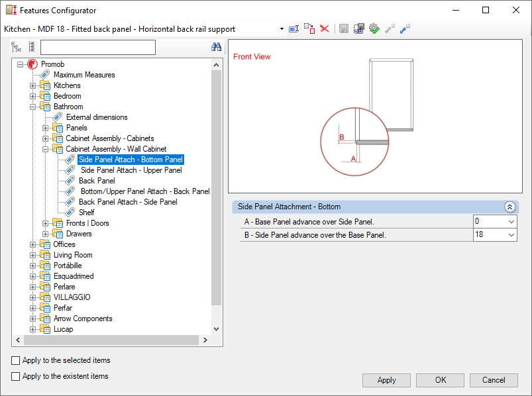
Task: Click the Maximum Measures tag icon
Action: (x=45, y=75)
